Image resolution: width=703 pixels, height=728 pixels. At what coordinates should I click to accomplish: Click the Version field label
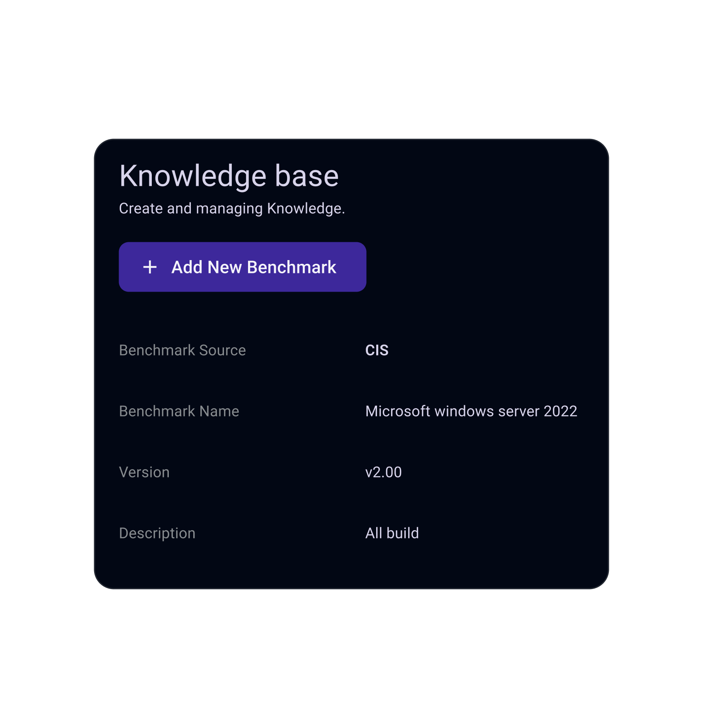point(144,472)
